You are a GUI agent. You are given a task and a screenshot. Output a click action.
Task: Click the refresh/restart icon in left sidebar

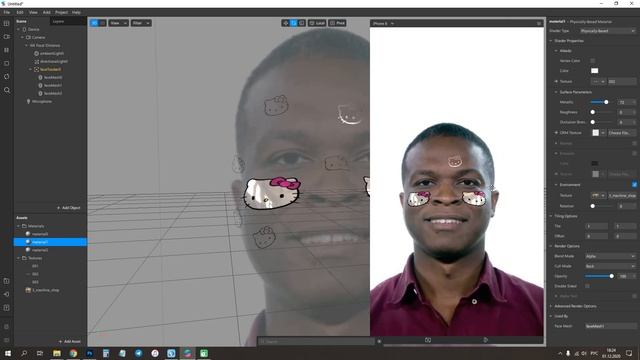(7, 76)
